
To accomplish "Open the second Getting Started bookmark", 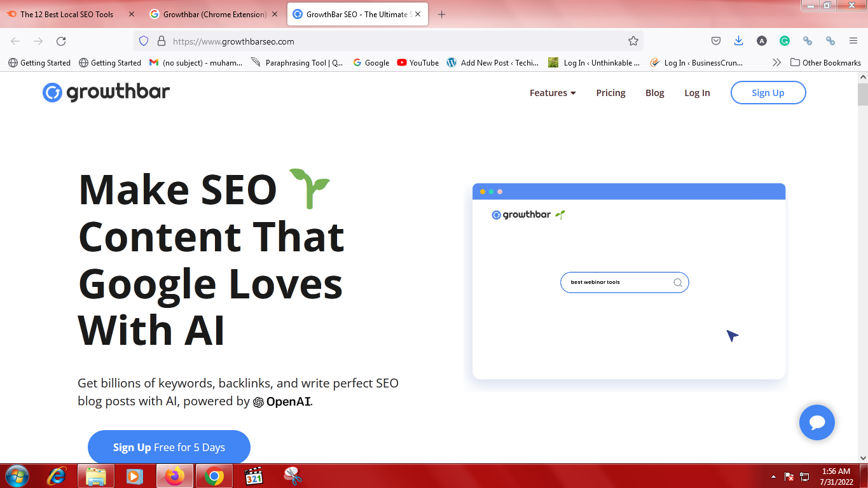I will coord(110,62).
